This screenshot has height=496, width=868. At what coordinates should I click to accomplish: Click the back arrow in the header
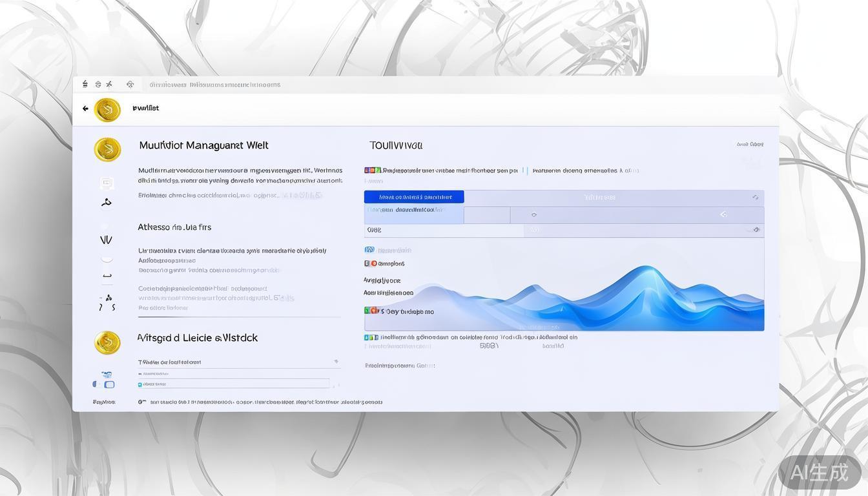click(x=85, y=108)
